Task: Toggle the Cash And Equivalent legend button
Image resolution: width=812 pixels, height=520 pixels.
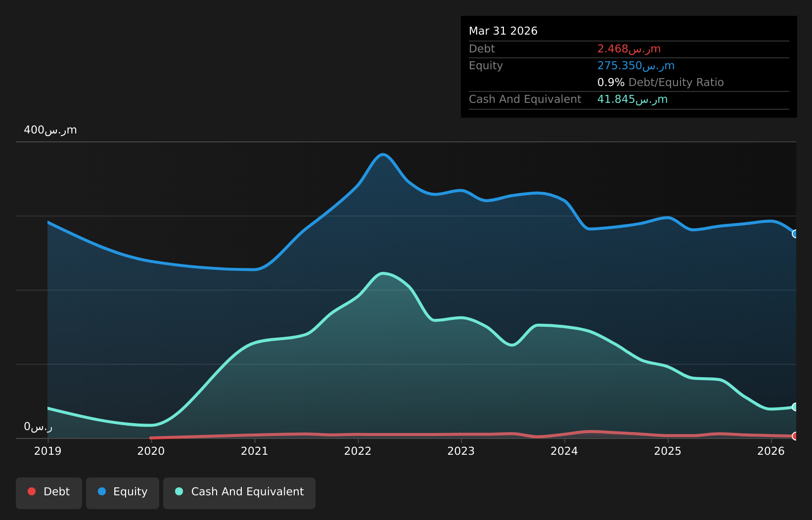Action: point(239,493)
